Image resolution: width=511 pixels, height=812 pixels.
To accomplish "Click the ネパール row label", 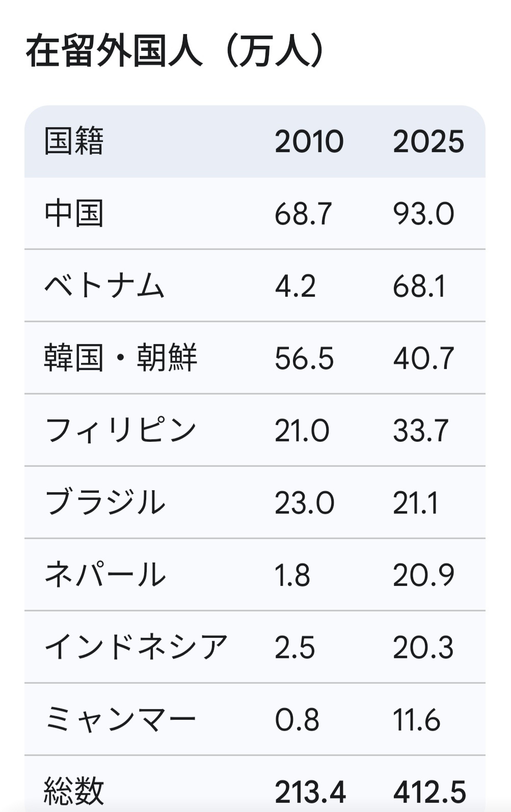I will 105,575.
